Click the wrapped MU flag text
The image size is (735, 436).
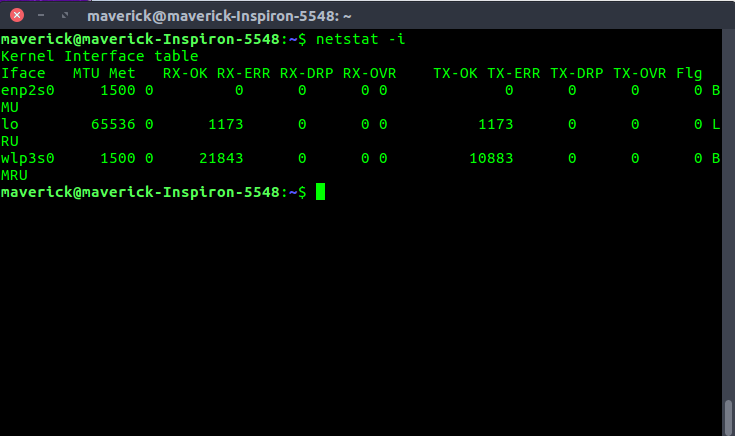(10, 108)
